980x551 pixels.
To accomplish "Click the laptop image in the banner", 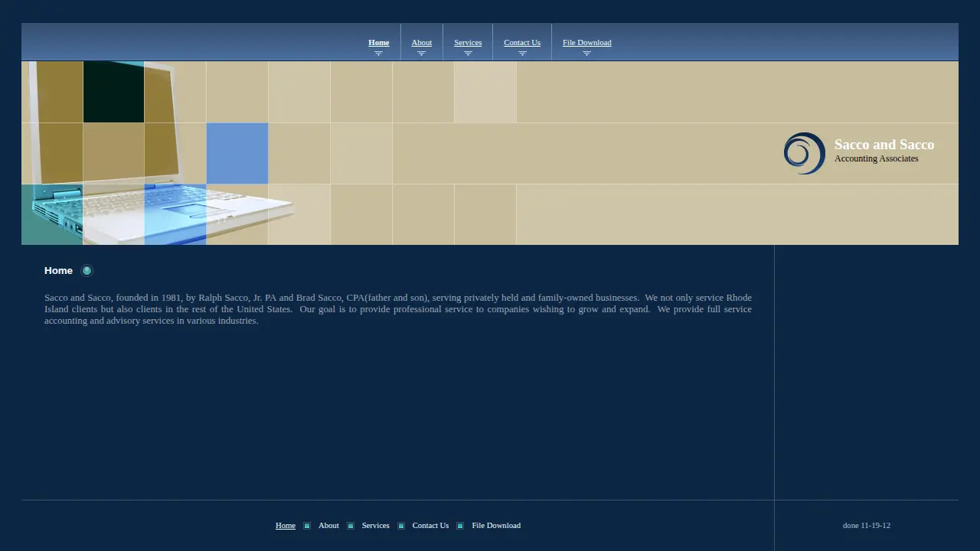I will click(x=157, y=153).
